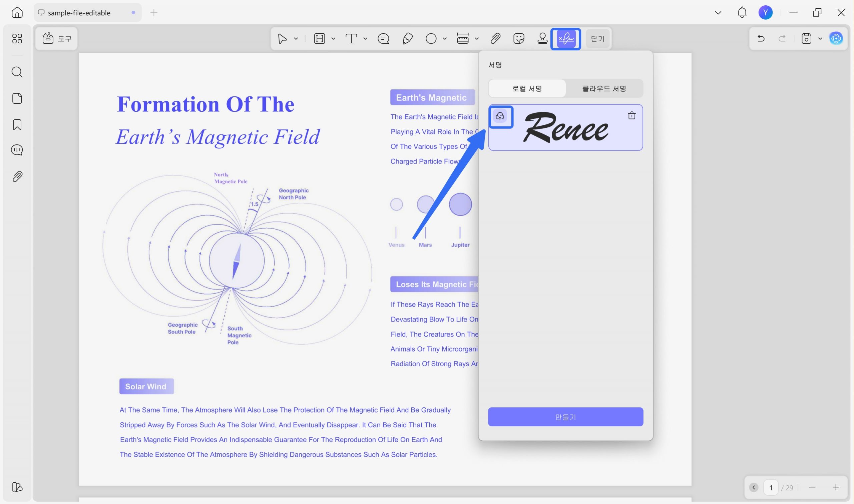Click the 만들기 create button
Screen dimensions: 854x504
click(565, 417)
